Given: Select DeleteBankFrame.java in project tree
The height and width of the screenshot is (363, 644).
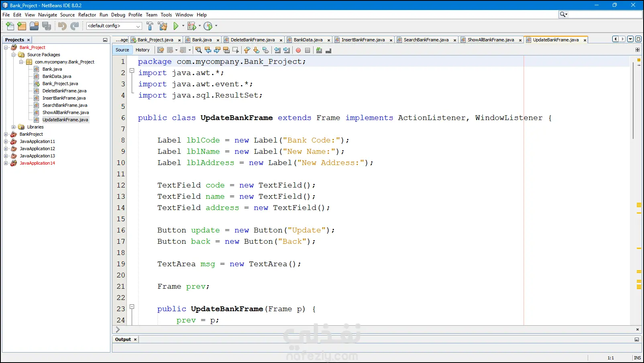Looking at the screenshot, I should pyautogui.click(x=64, y=91).
